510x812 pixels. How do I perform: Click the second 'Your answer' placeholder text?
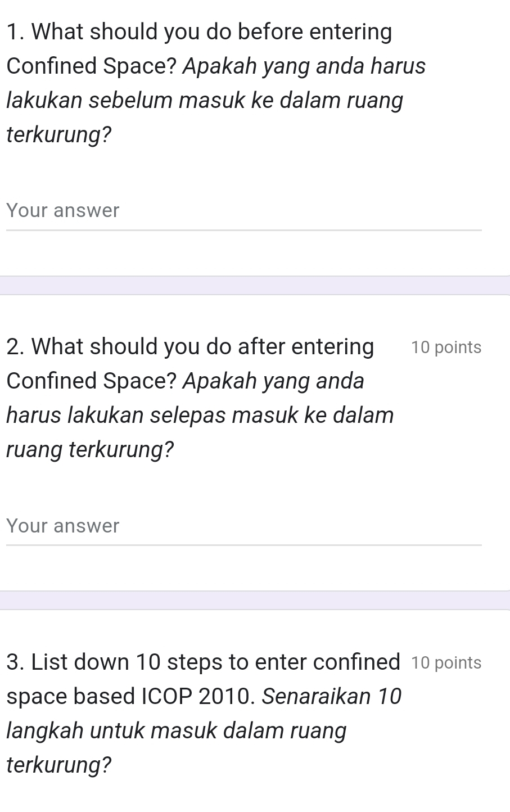click(x=62, y=526)
